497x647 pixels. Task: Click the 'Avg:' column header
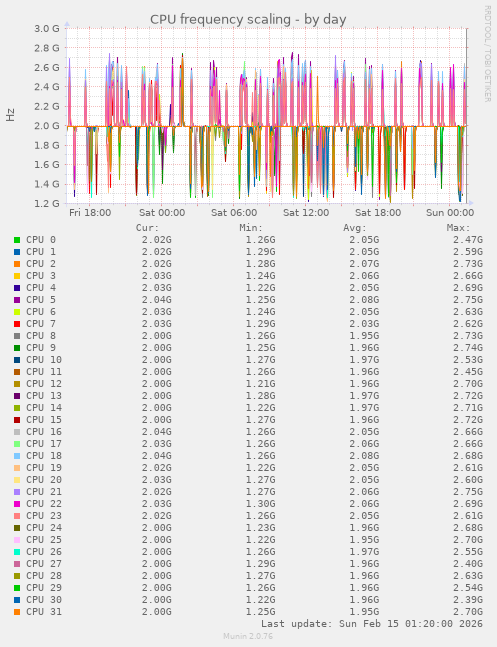[x=355, y=228]
